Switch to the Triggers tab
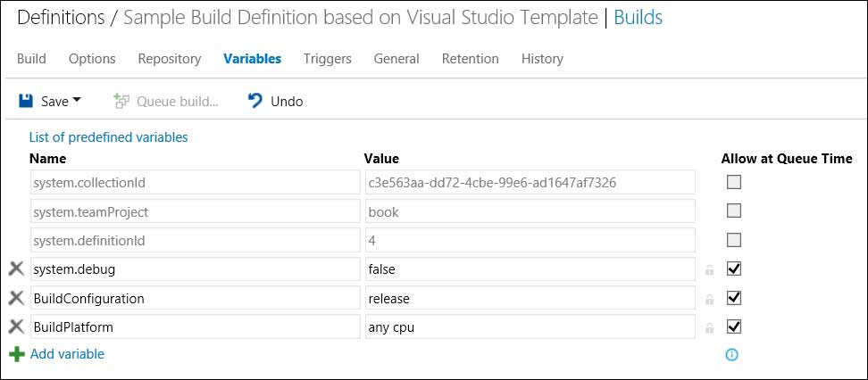Viewport: 868px width, 380px height. [327, 59]
